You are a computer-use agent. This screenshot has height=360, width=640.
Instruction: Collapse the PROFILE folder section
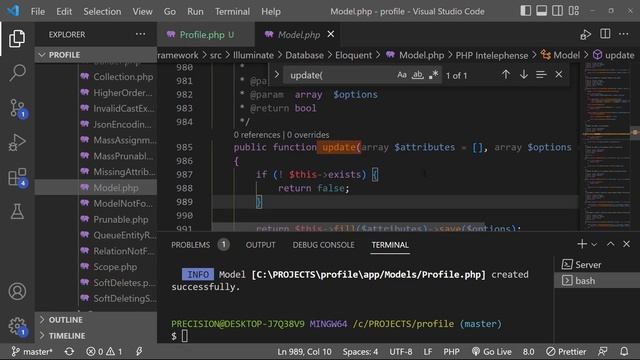point(95,55)
